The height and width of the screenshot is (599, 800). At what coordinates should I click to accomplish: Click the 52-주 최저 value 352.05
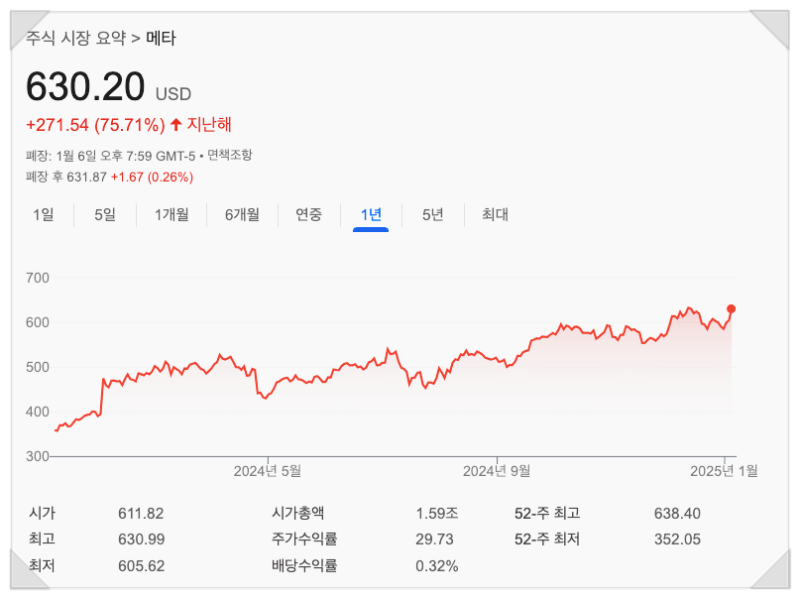coord(677,539)
